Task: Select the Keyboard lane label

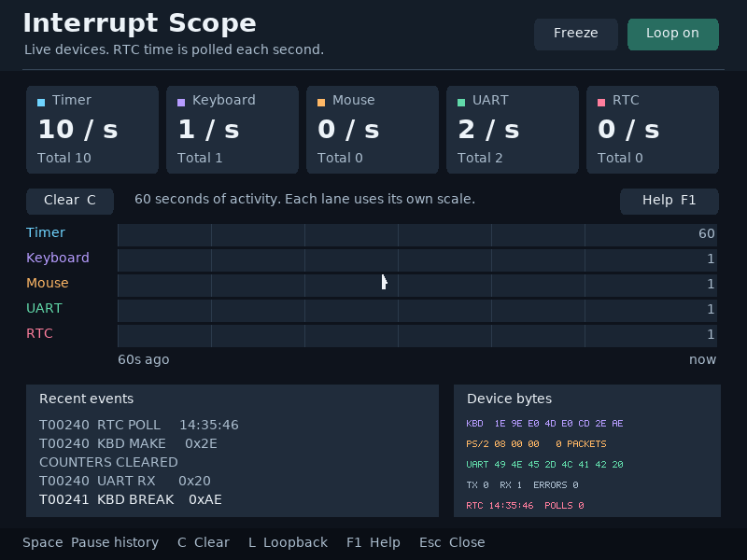Action: pos(58,259)
